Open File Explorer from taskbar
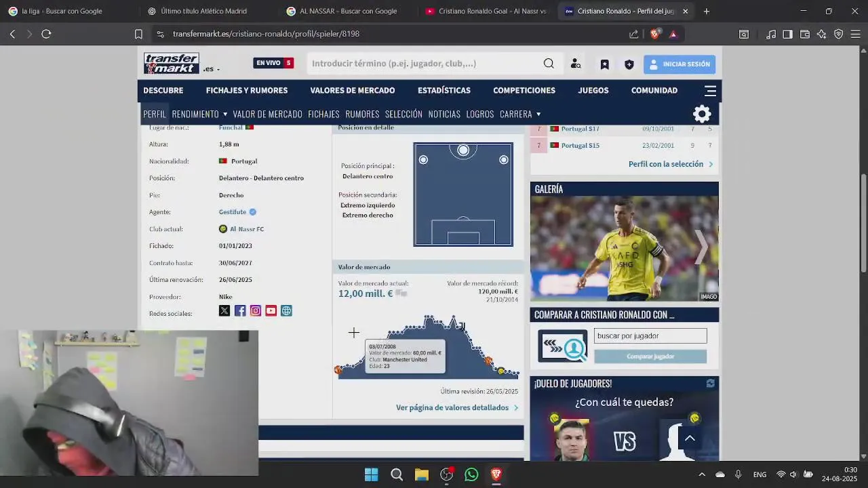This screenshot has width=868, height=488. tap(421, 474)
